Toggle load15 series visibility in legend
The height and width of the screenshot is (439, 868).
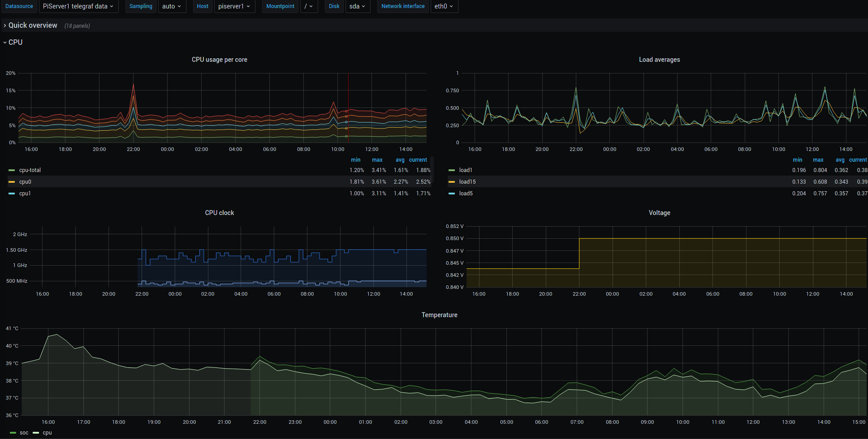tap(467, 182)
